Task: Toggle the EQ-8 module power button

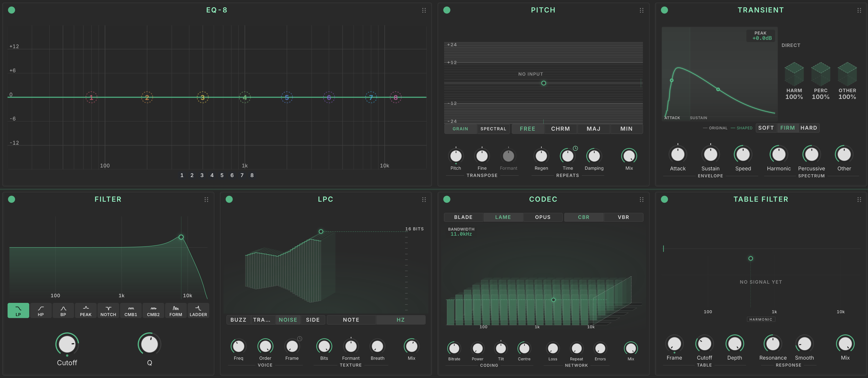Action: pyautogui.click(x=11, y=10)
